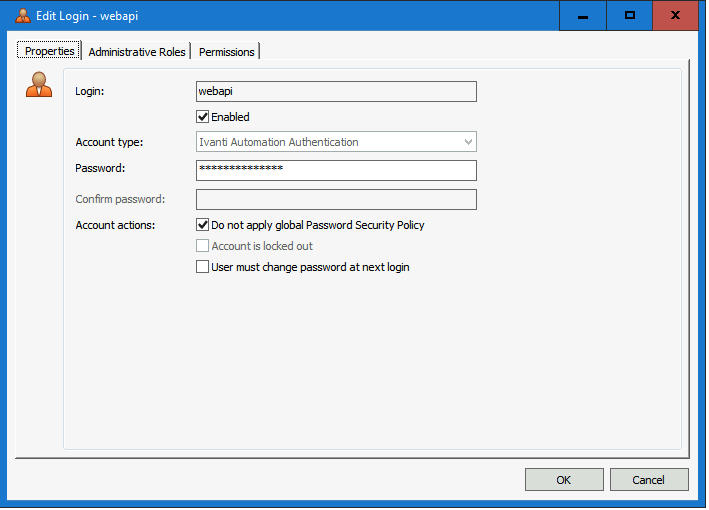This screenshot has width=709, height=510.
Task: Minimize the Edit Login window
Action: pos(583,16)
